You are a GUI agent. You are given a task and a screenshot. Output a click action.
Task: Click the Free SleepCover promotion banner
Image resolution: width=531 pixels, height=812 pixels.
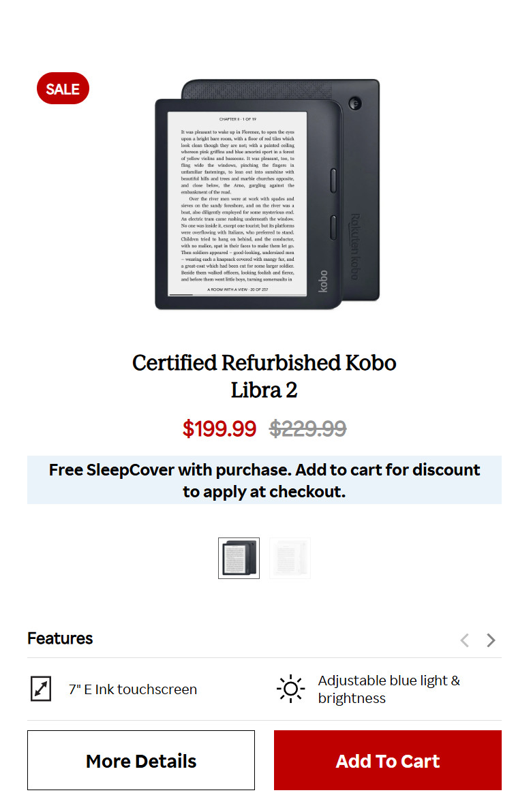264,480
